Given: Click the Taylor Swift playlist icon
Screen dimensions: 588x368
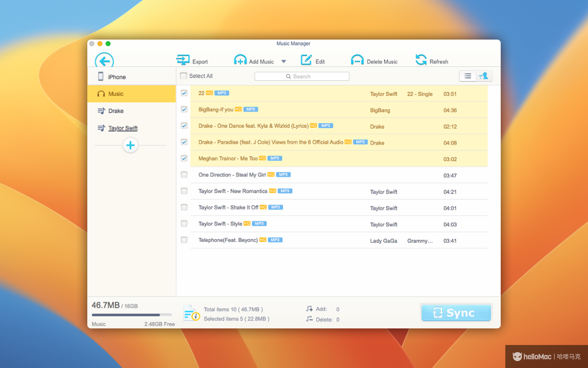Looking at the screenshot, I should 102,128.
